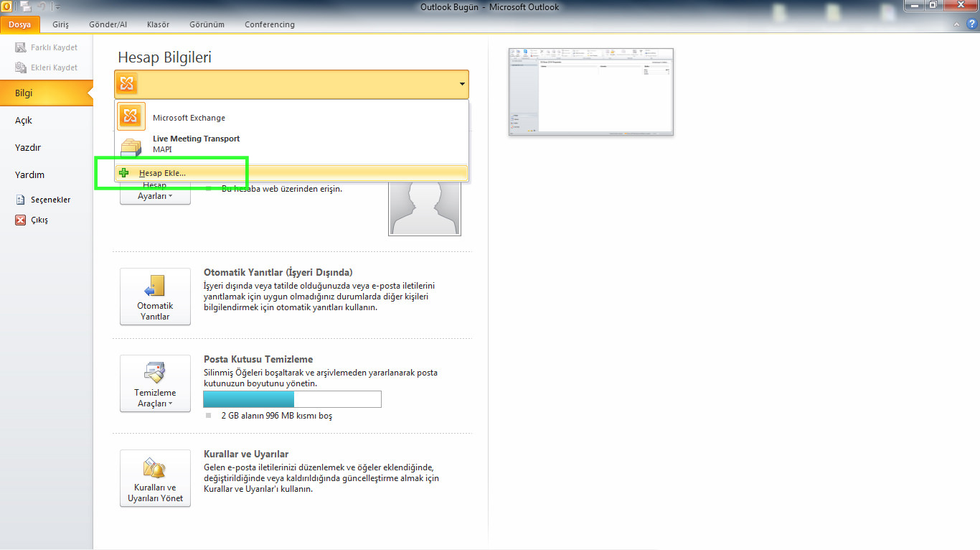
Task: Switch to the Gönder/Al ribbon tab
Action: (108, 24)
